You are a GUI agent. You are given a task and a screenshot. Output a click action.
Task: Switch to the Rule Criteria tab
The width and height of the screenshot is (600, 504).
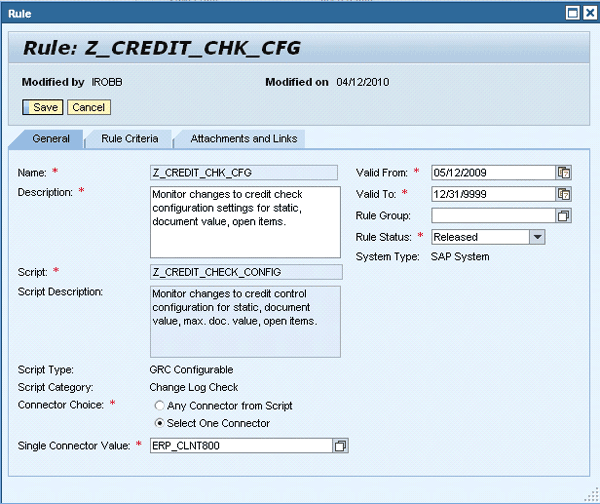click(x=129, y=139)
